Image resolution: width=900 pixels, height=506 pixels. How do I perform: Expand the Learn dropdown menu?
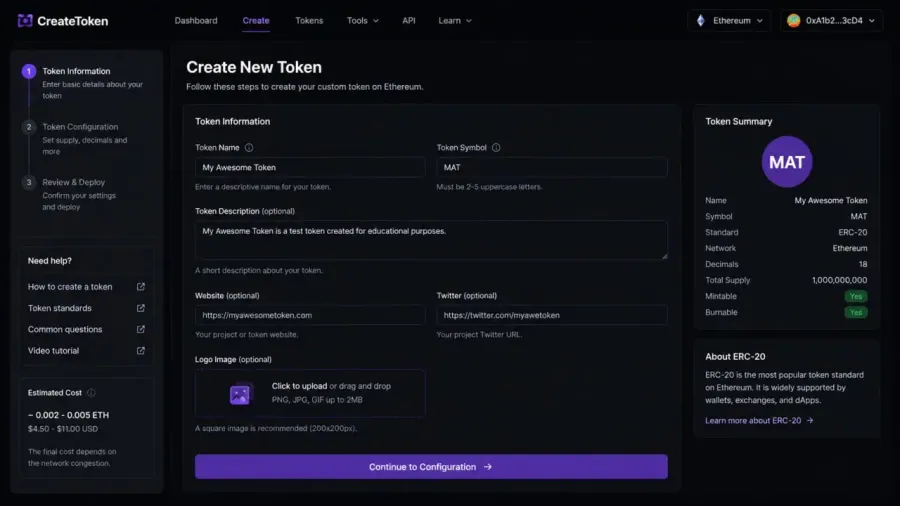tap(455, 21)
